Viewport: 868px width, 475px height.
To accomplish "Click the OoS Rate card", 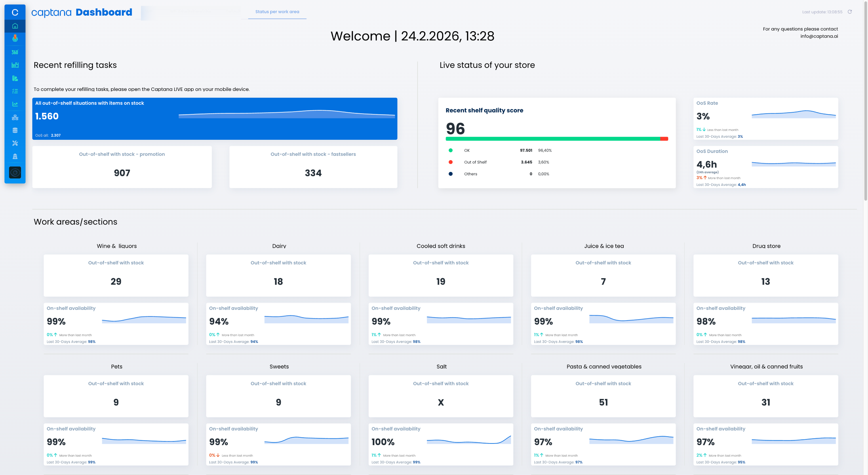I will pos(765,119).
